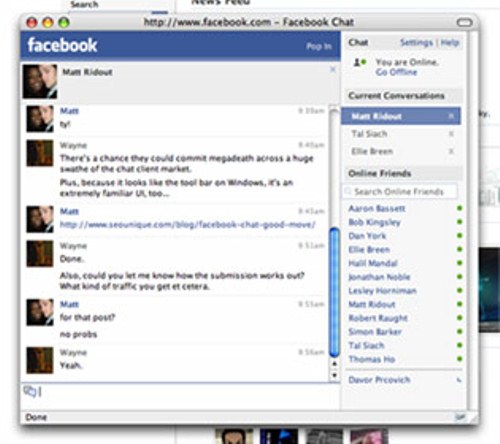Image resolution: width=500 pixels, height=444 pixels.
Task: Click Go Offline link
Action: click(x=396, y=72)
